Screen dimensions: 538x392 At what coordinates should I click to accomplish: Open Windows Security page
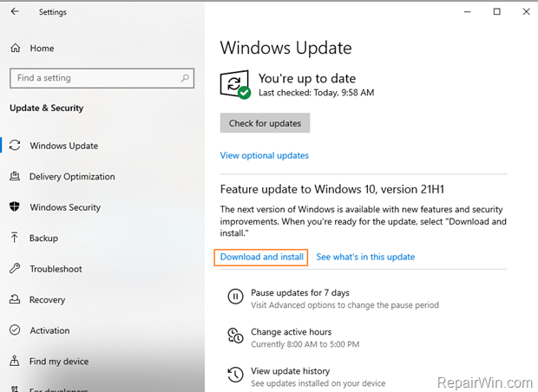[x=65, y=207]
